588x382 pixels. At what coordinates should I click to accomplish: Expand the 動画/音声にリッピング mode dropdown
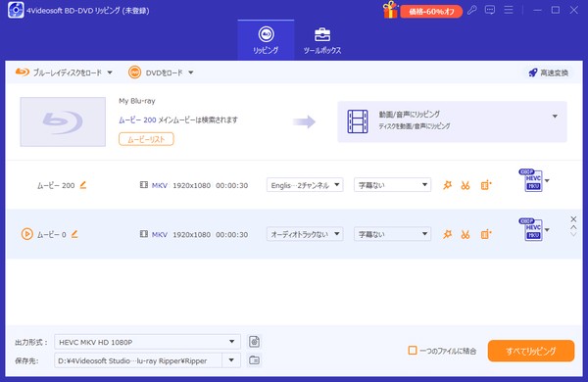555,117
